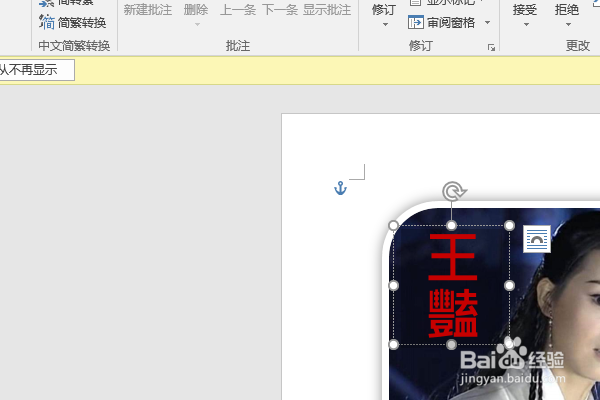This screenshot has height=400, width=600.
Task: Click the 从不再显示 button in yellow bar
Action: click(x=36, y=70)
